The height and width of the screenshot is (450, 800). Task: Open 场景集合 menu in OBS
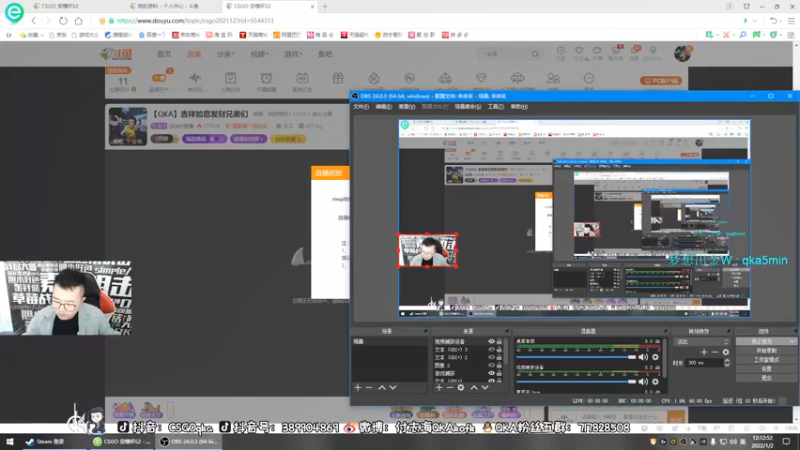(468, 107)
